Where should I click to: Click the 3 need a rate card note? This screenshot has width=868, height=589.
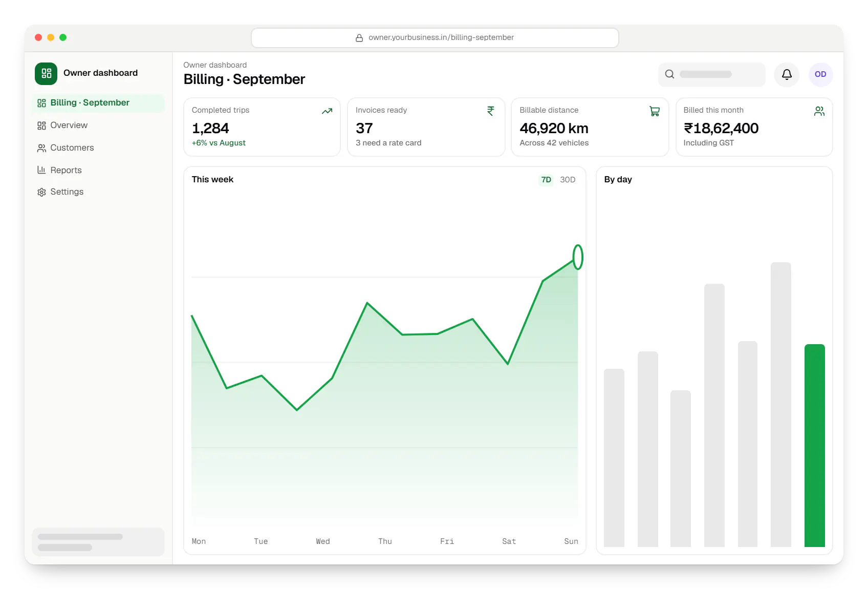[x=388, y=143]
